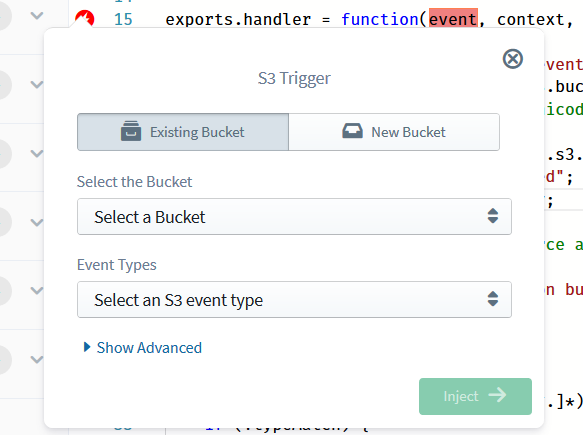Expand the topmost sidebar chevron
The height and width of the screenshot is (435, 583).
pyautogui.click(x=37, y=16)
